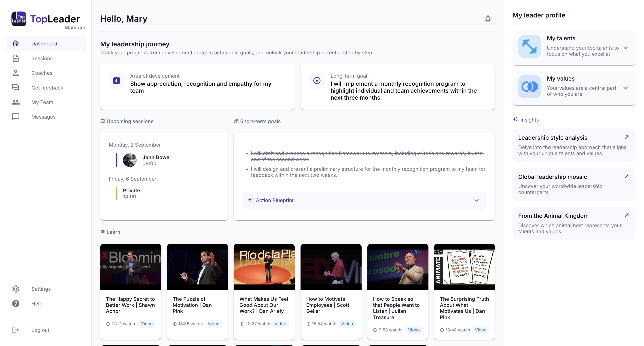The image size is (644, 346).
Task: Click the Get feedback sidebar icon
Action: pos(16,87)
